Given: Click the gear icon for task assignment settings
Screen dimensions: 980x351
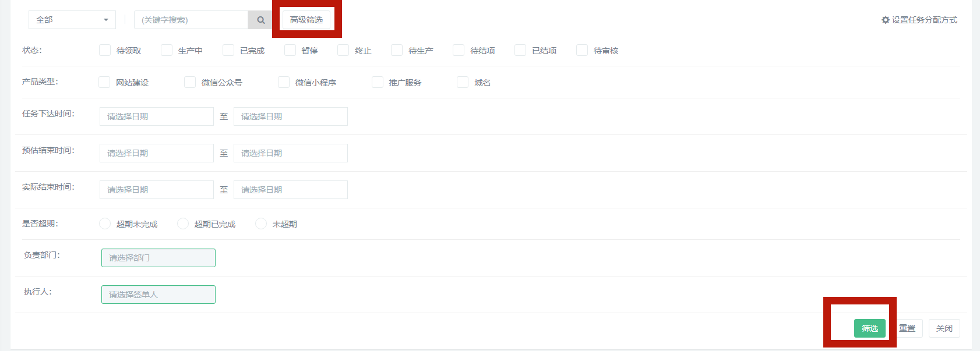Looking at the screenshot, I should (886, 20).
